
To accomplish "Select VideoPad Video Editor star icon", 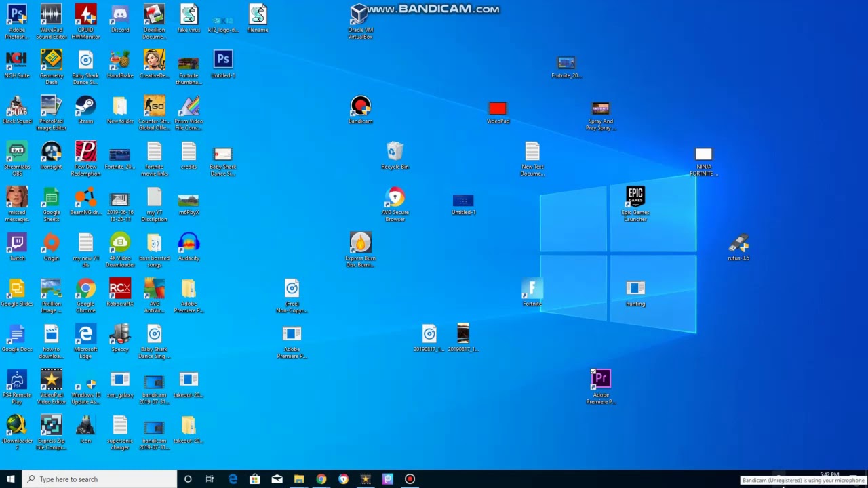I will [52, 386].
